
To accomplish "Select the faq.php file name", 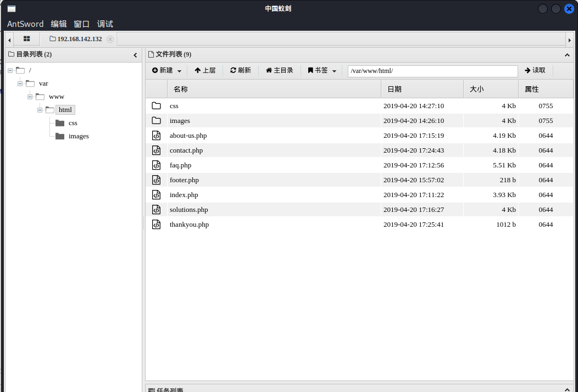I will [180, 165].
